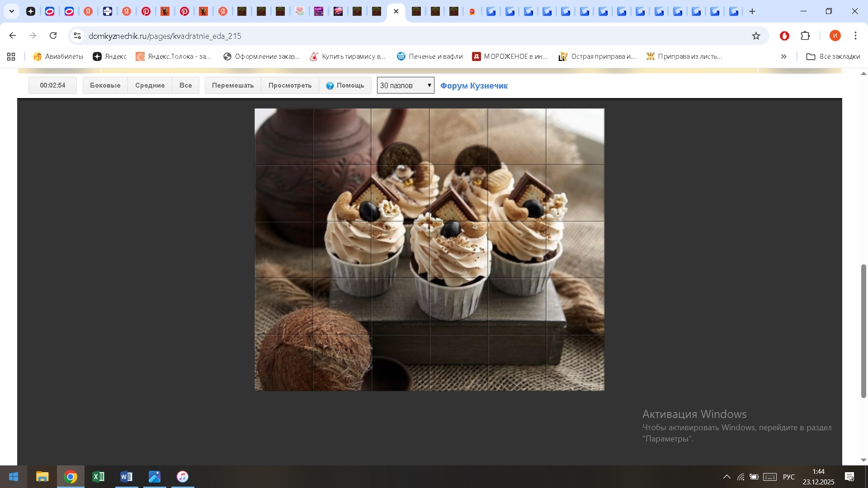Open a new browser tab
Viewport: 868px width, 488px height.
(x=752, y=11)
